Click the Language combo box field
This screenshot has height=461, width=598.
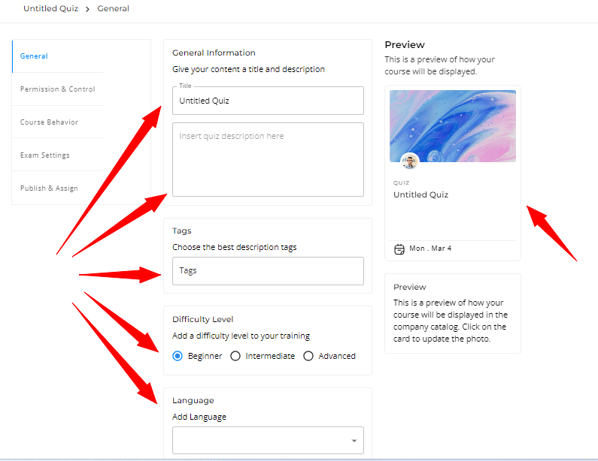[x=268, y=440]
